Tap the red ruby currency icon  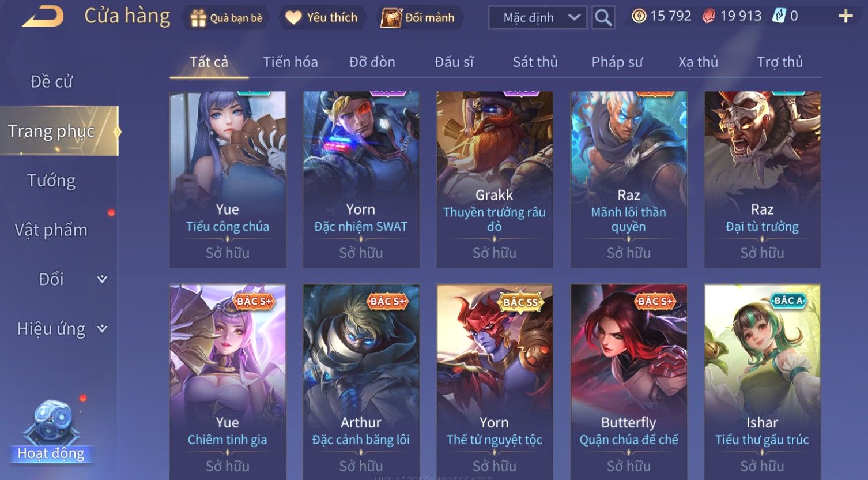click(709, 16)
